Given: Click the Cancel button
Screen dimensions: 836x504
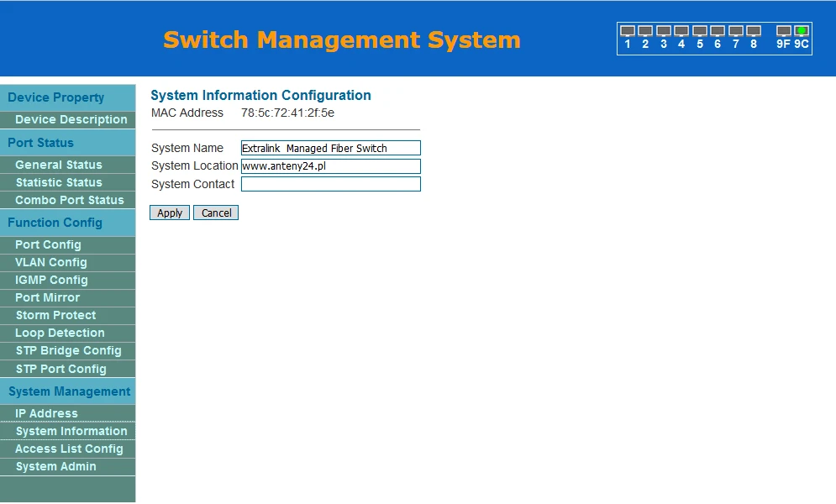Looking at the screenshot, I should pyautogui.click(x=216, y=213).
